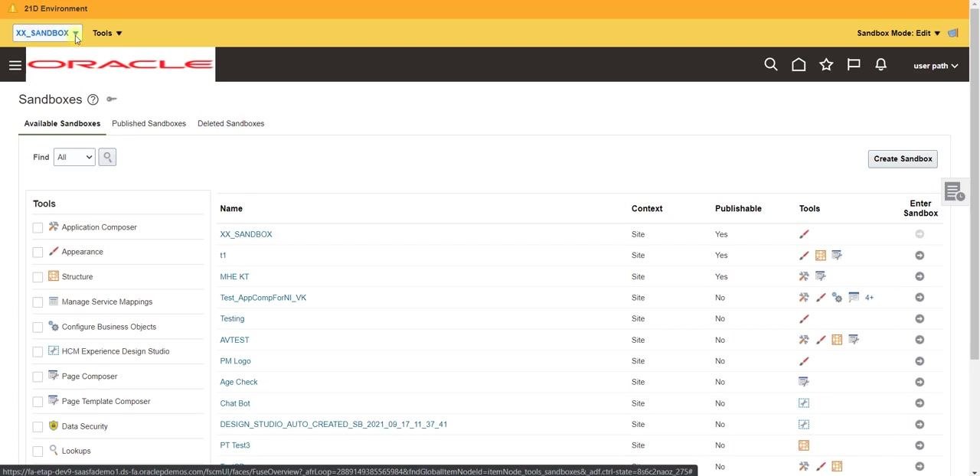Click the Structure icon in PT Test3 row
Viewport: 980px width, 476px height.
click(x=804, y=445)
